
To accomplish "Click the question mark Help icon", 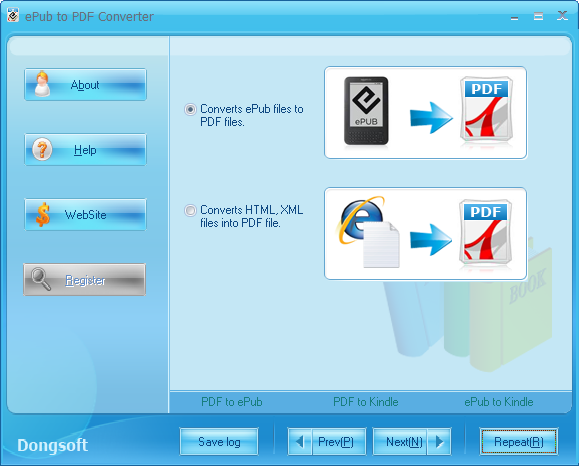I will pyautogui.click(x=42, y=149).
